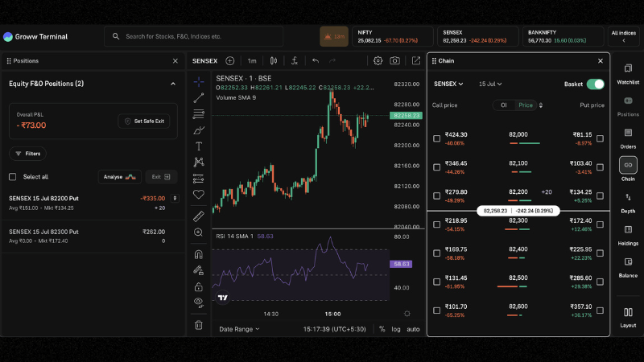This screenshot has width=644, height=362.
Task: Tick the call checkbox for 82,000 strike
Action: tap(437, 138)
